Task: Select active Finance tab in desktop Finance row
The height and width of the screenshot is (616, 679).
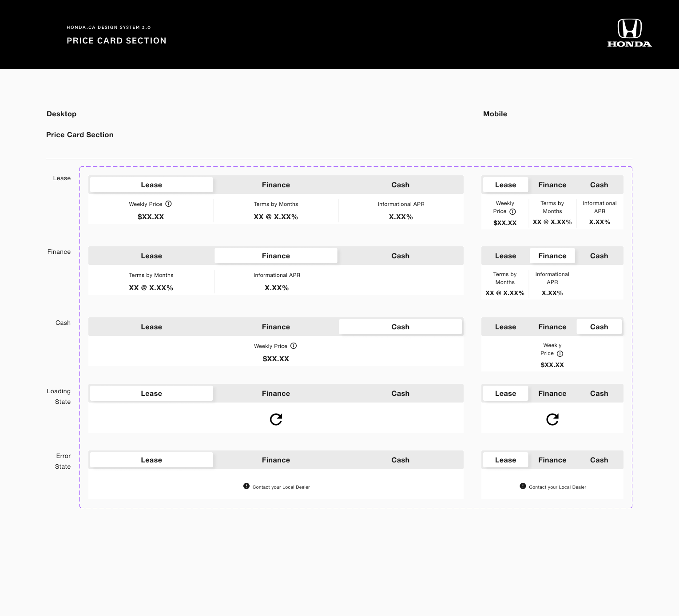Action: (x=276, y=256)
